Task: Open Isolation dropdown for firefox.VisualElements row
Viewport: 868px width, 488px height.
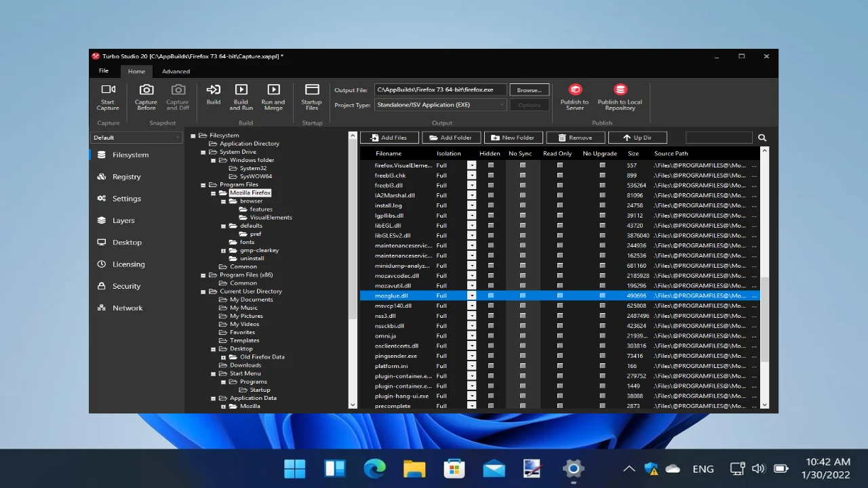Action: tap(472, 165)
